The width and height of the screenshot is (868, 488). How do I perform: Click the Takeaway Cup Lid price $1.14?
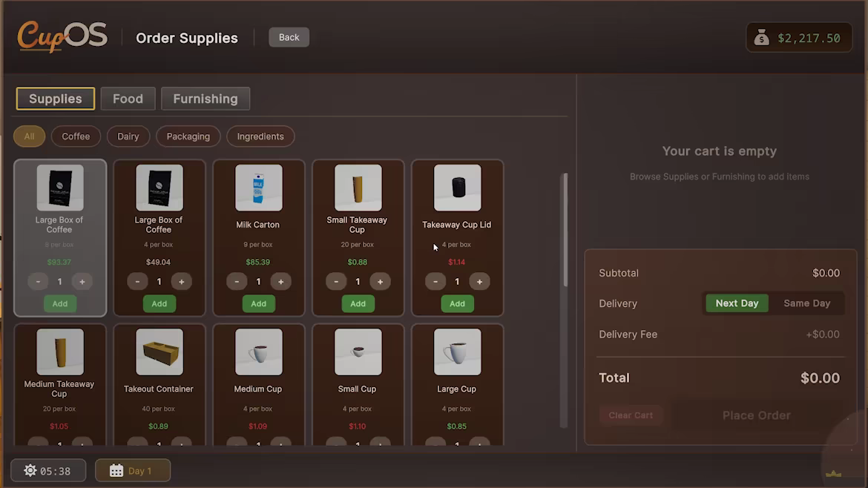tap(457, 263)
